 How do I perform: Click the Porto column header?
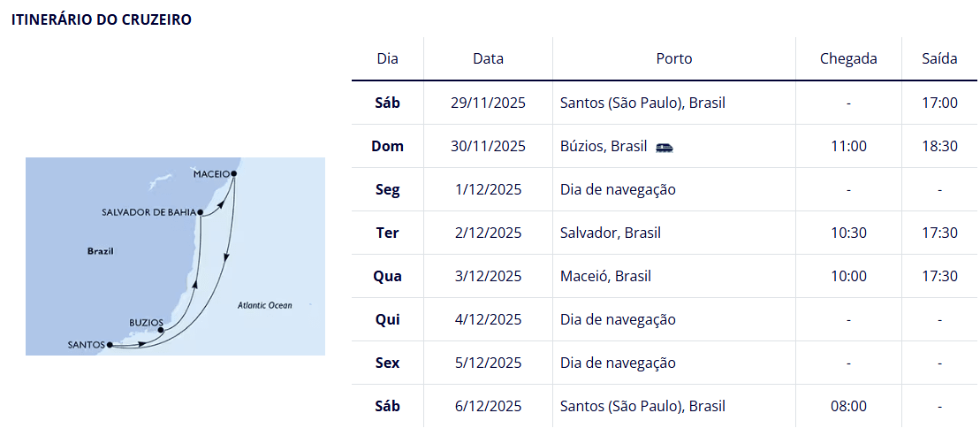[673, 58]
